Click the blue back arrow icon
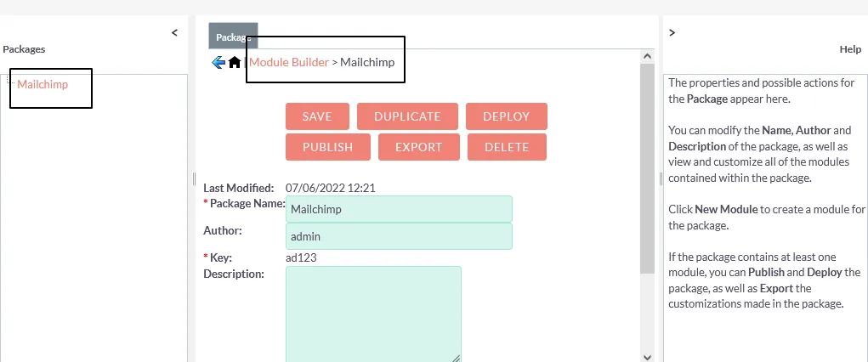Image resolution: width=868 pixels, height=362 pixels. tap(218, 62)
